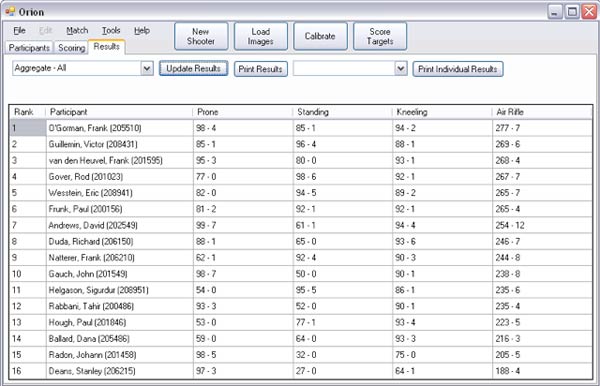Image resolution: width=600 pixels, height=386 pixels.
Task: Sort by the Standing column header
Action: click(x=342, y=112)
